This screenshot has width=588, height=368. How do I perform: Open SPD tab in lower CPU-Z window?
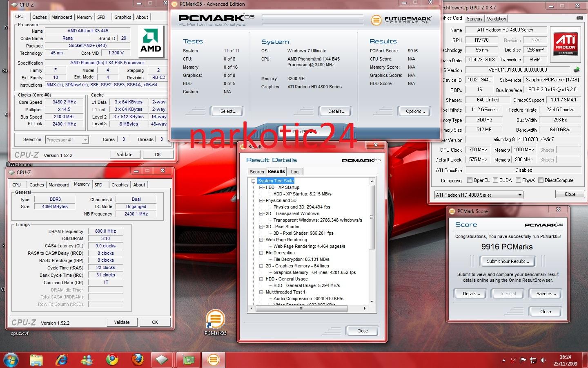click(x=98, y=185)
